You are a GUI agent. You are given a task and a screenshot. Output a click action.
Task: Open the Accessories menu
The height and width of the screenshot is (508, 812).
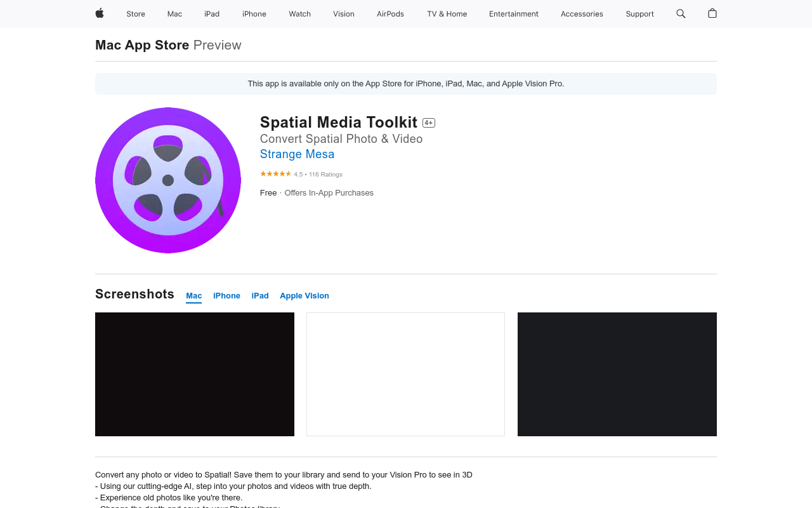(582, 14)
